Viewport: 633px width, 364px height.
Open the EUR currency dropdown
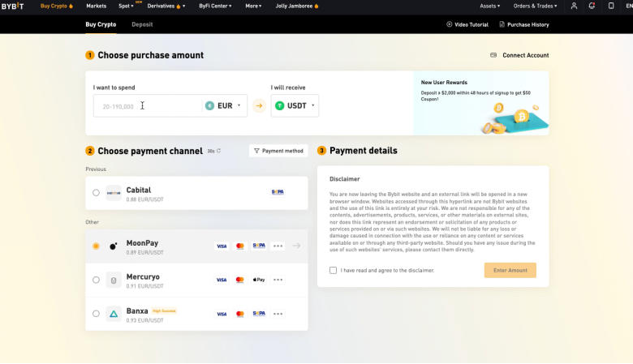[x=223, y=106]
